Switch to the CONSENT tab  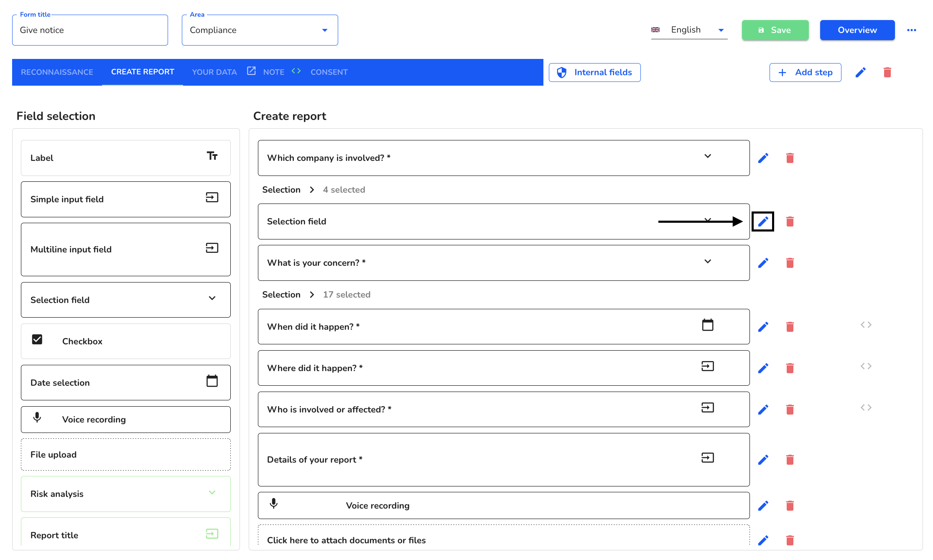(329, 72)
